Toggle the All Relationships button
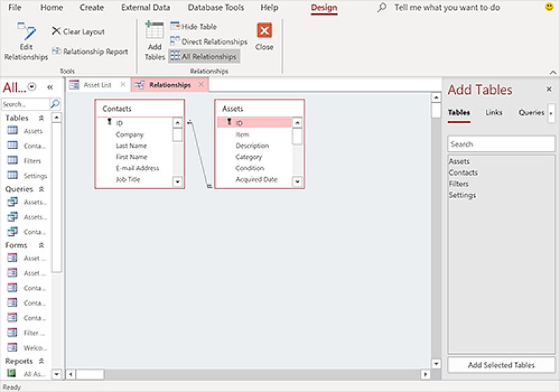The image size is (560, 392). tap(204, 56)
